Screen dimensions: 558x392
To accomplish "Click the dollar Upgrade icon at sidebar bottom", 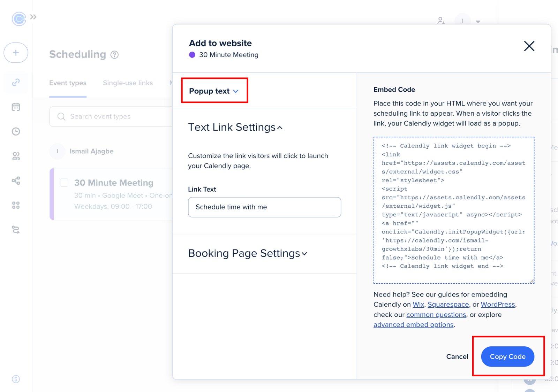I will point(16,379).
